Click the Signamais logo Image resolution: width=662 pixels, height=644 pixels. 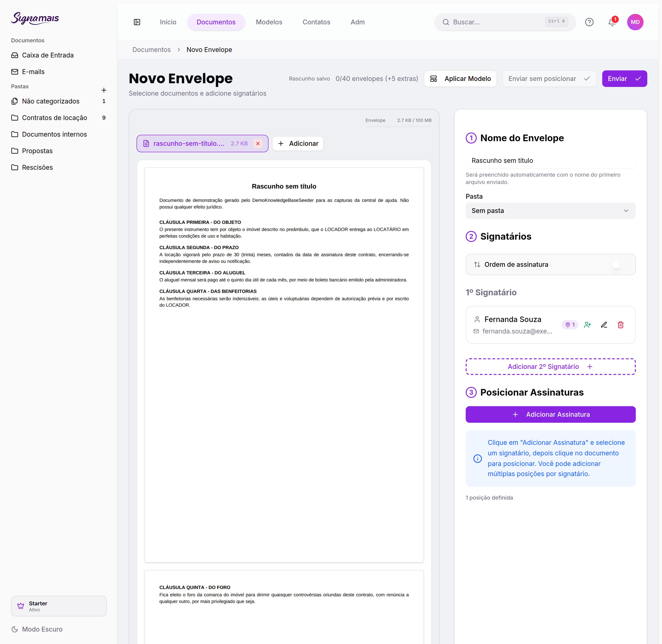pyautogui.click(x=35, y=18)
